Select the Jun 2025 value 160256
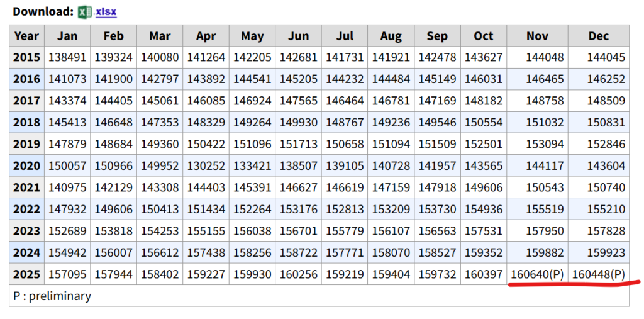The width and height of the screenshot is (644, 319). coord(298,274)
